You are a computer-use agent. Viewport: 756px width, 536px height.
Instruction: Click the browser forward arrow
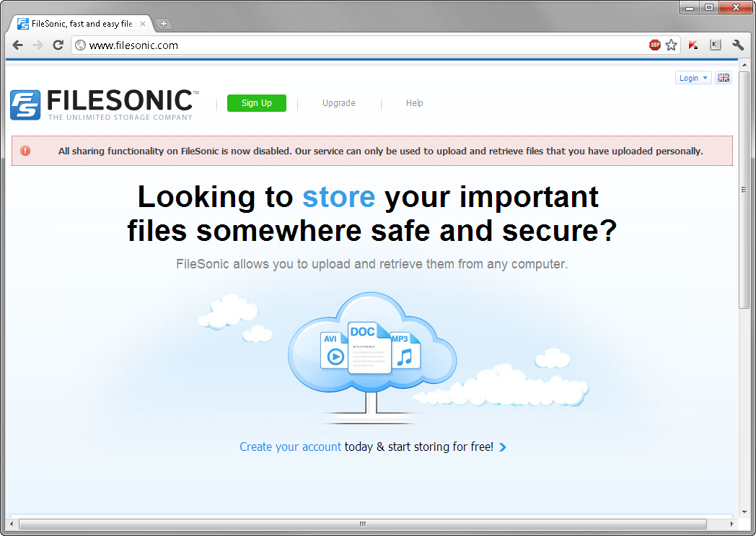38,45
